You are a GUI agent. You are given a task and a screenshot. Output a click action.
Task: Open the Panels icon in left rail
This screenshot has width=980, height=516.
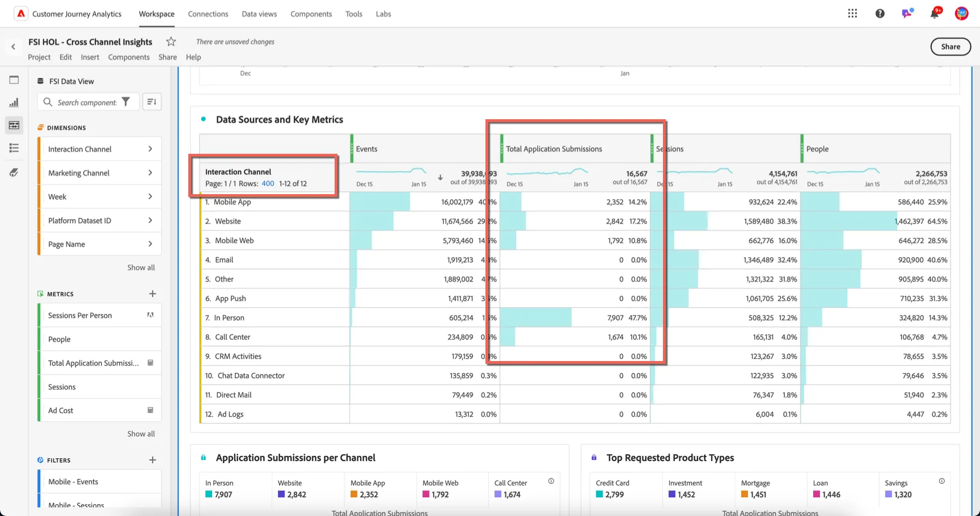point(14,80)
